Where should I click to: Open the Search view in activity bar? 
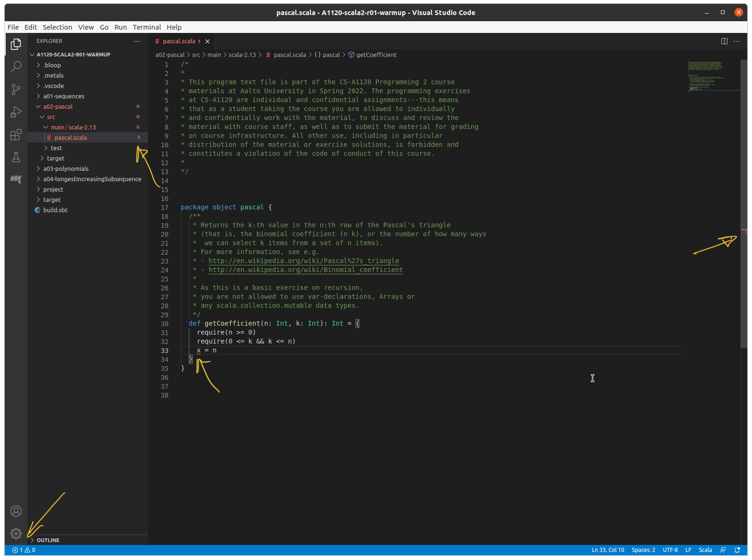click(x=16, y=66)
